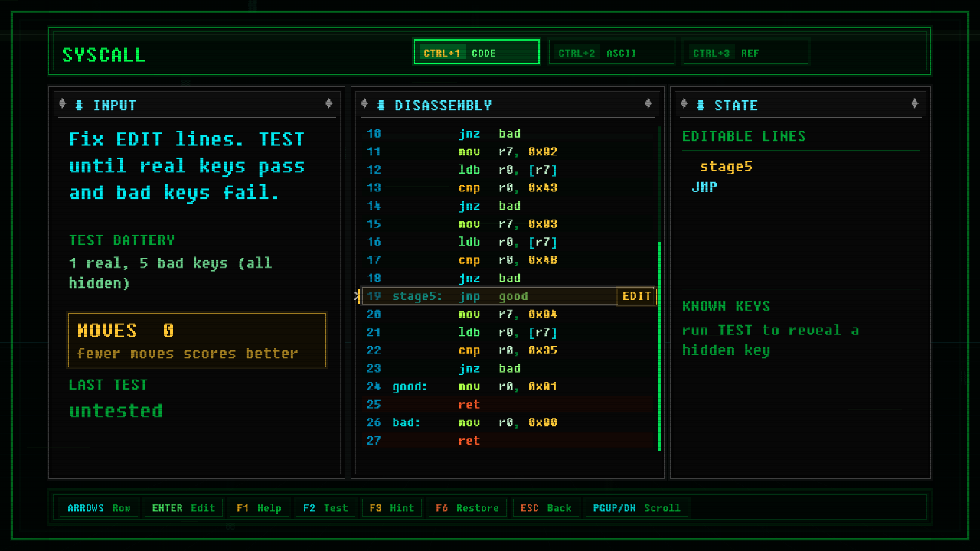Click the green disassembly scrollbar
This screenshot has height=551, width=980.
click(659, 346)
